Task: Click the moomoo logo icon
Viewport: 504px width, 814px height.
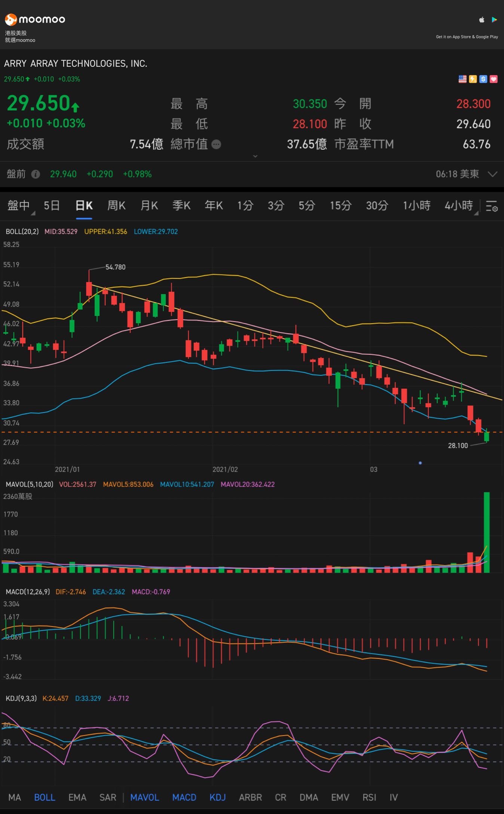Action: click(11, 19)
